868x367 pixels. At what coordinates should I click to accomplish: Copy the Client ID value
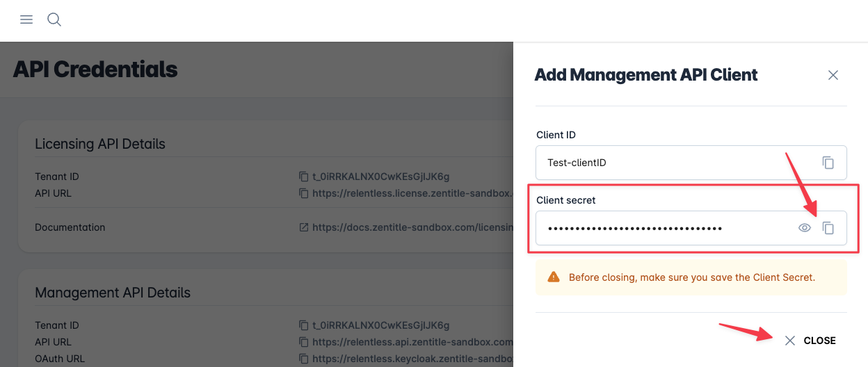(828, 163)
